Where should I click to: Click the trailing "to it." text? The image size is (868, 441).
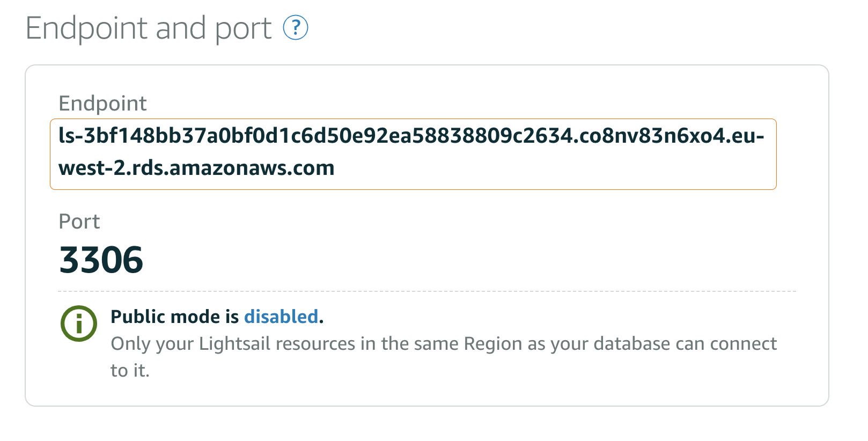[130, 370]
